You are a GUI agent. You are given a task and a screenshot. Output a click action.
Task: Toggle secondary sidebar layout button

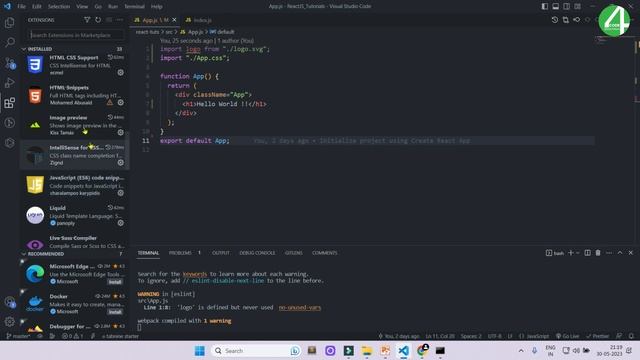567,6
